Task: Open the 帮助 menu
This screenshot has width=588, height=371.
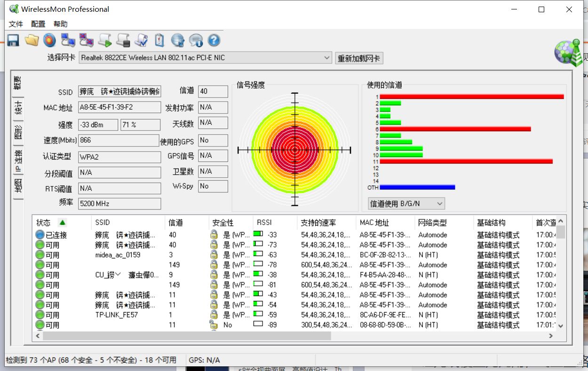Action: 61,24
